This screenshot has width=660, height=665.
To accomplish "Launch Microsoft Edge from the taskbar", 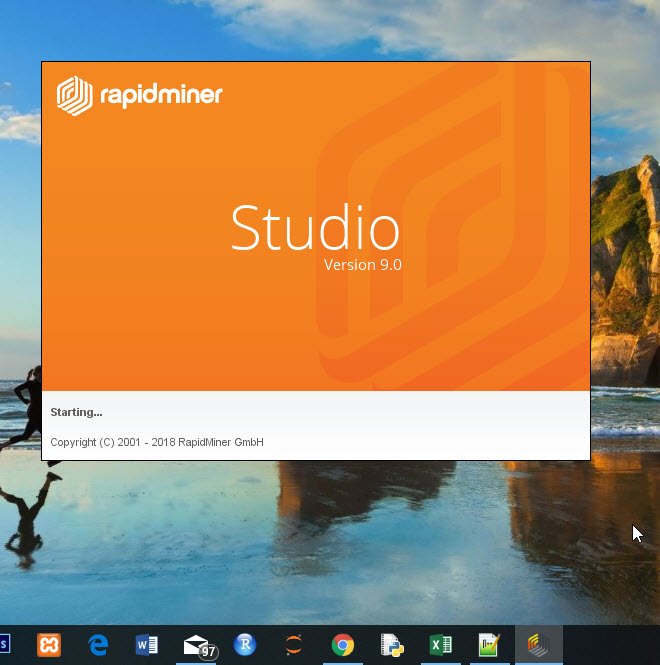I will (98, 645).
